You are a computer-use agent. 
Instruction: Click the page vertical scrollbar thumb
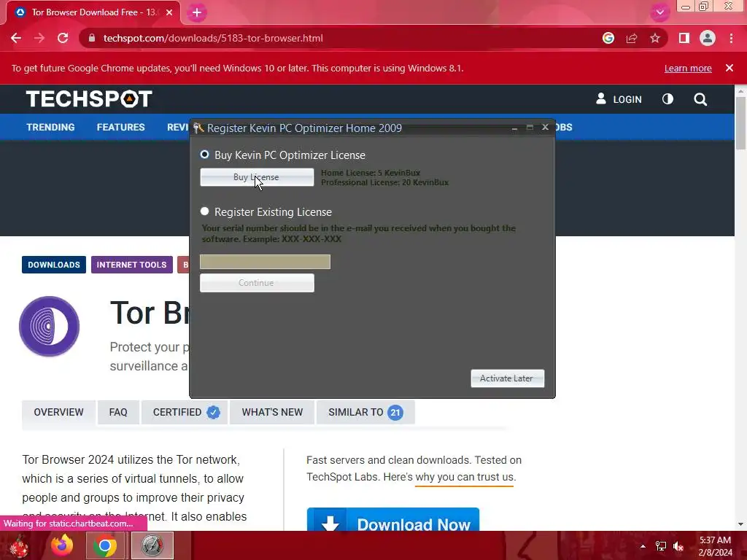point(740,122)
